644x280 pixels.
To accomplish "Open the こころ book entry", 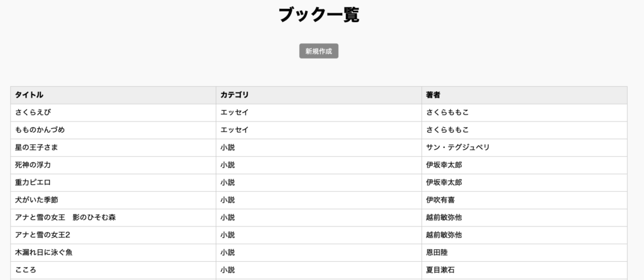I will pos(319,270).
